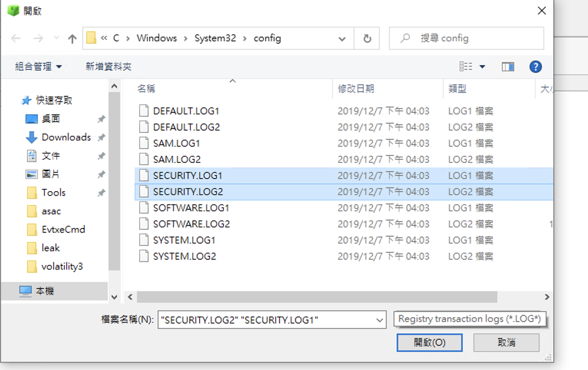
Task: Open the view options dropdown arrow
Action: (482, 67)
